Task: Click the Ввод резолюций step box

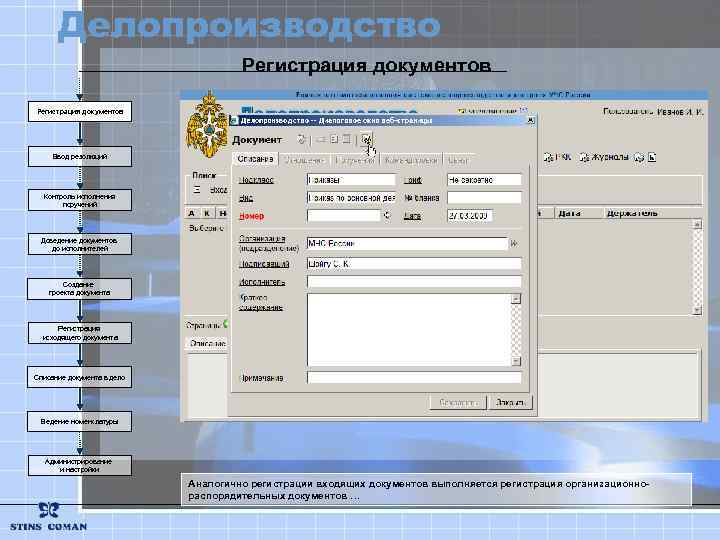Action: [x=80, y=156]
